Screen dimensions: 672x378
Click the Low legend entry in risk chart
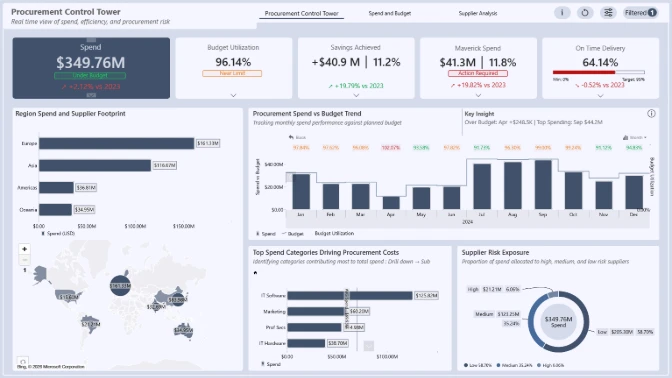[x=477, y=365]
